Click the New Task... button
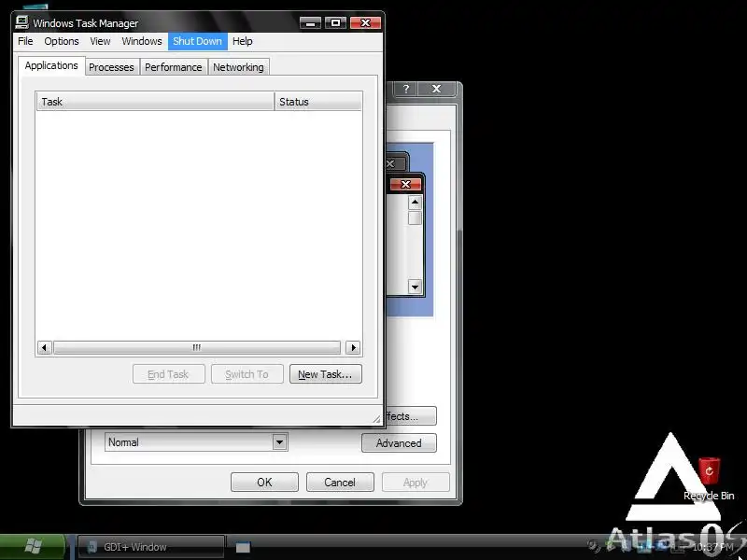 pos(325,374)
